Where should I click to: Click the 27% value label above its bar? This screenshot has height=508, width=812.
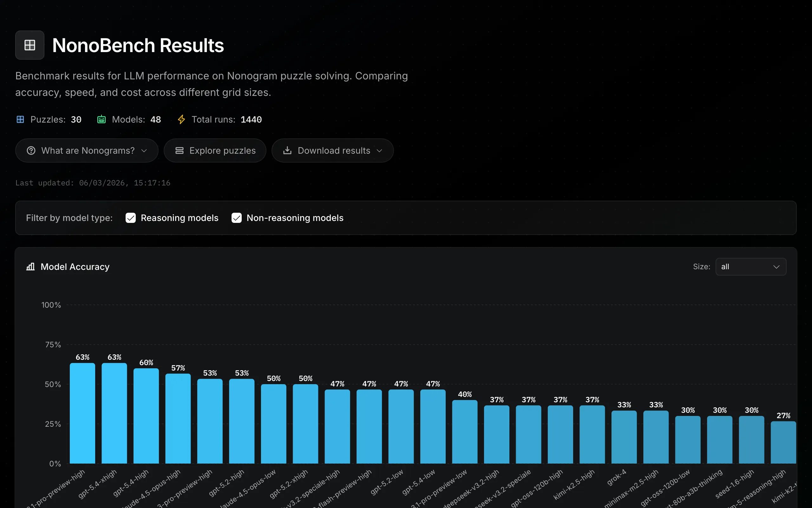pyautogui.click(x=784, y=416)
